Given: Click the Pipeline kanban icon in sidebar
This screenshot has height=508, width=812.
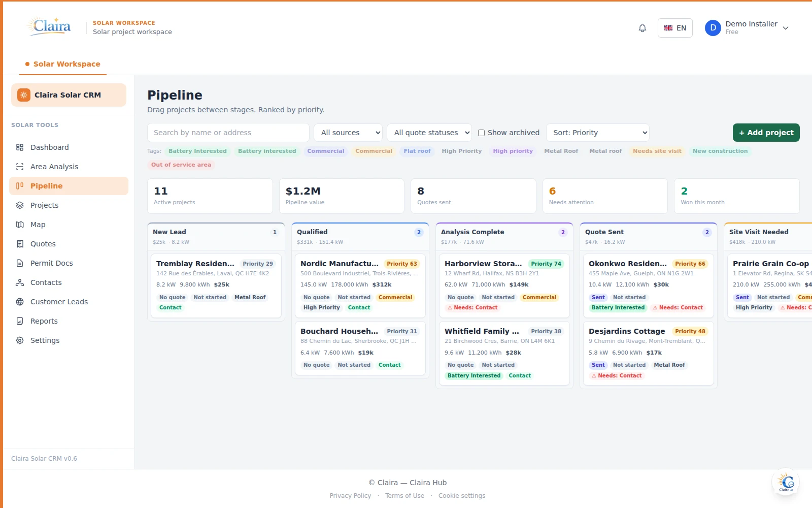Looking at the screenshot, I should 20,186.
